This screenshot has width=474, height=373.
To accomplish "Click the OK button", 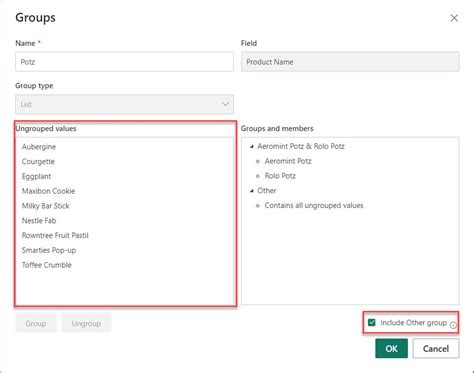I will coord(391,348).
